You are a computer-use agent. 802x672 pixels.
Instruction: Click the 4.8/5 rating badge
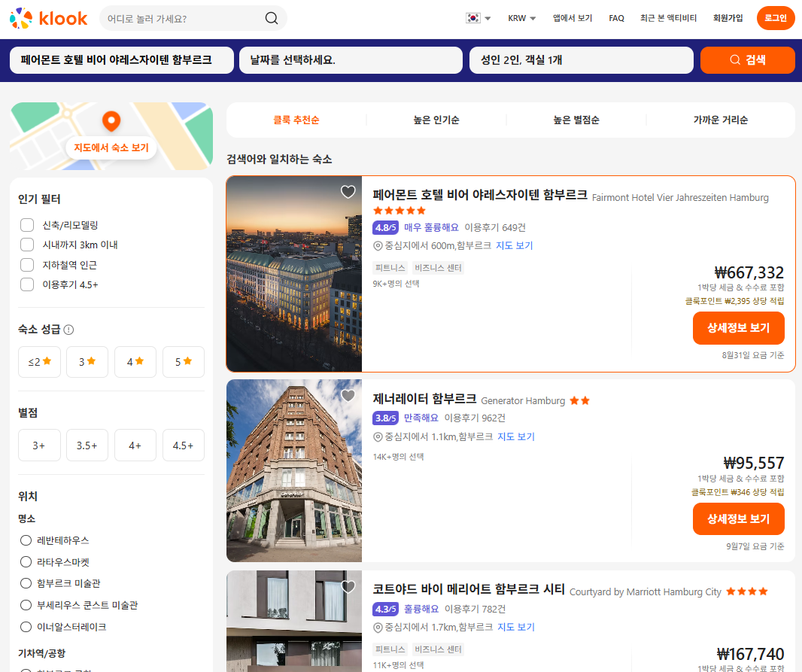386,227
